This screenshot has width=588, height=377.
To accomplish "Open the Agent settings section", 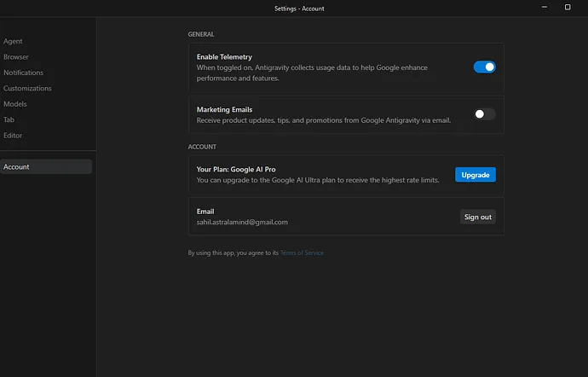I will [13, 41].
